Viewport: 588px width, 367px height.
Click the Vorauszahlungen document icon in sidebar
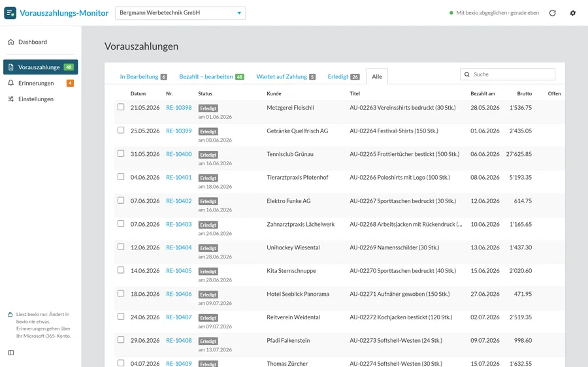tap(11, 67)
